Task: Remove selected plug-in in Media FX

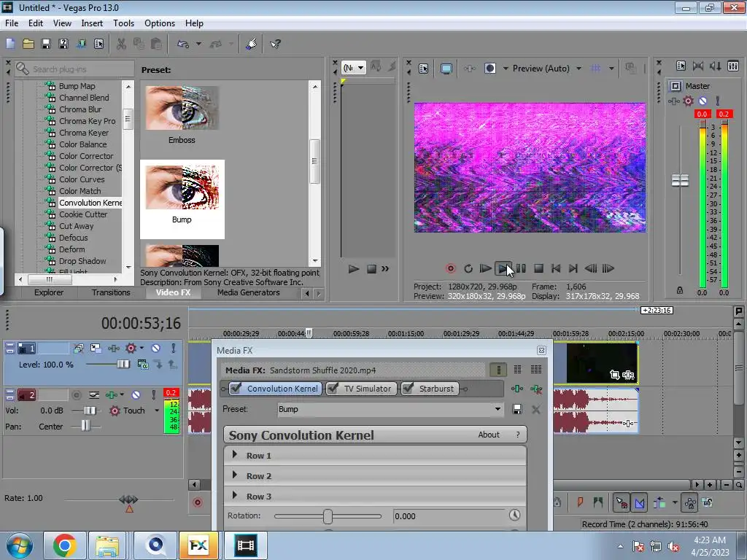Action: point(536,389)
